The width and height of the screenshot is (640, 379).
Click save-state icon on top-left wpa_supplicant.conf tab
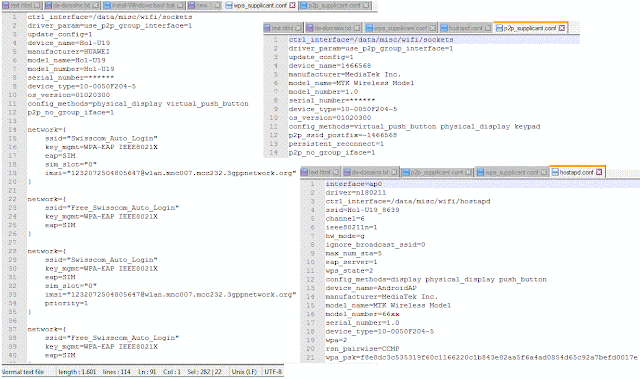coord(229,5)
